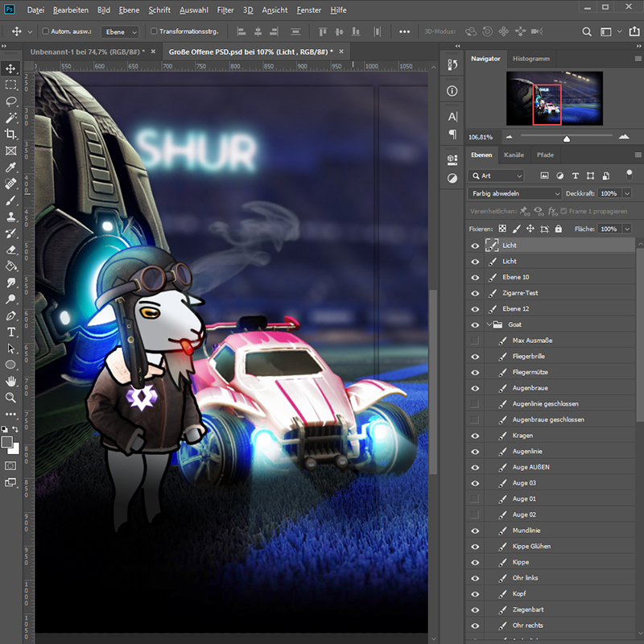Image resolution: width=644 pixels, height=644 pixels.
Task: Select the Eyedropper tool
Action: (10, 167)
